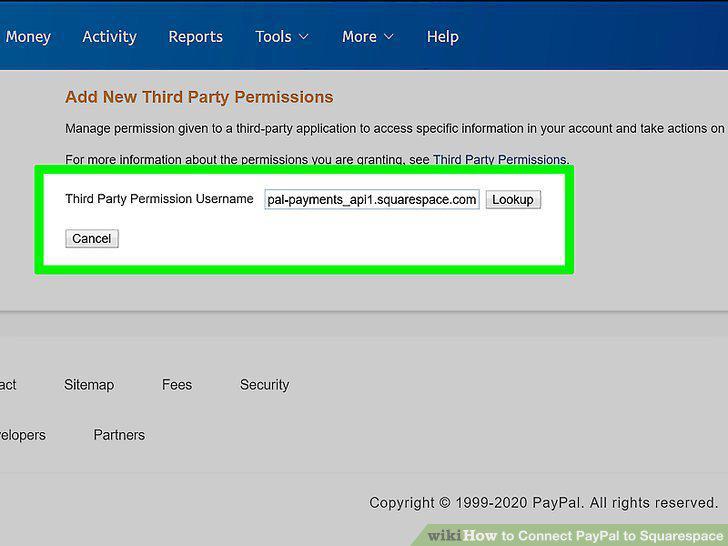The image size is (728, 546).
Task: Click the Third Party Permission Username field
Action: [372, 200]
